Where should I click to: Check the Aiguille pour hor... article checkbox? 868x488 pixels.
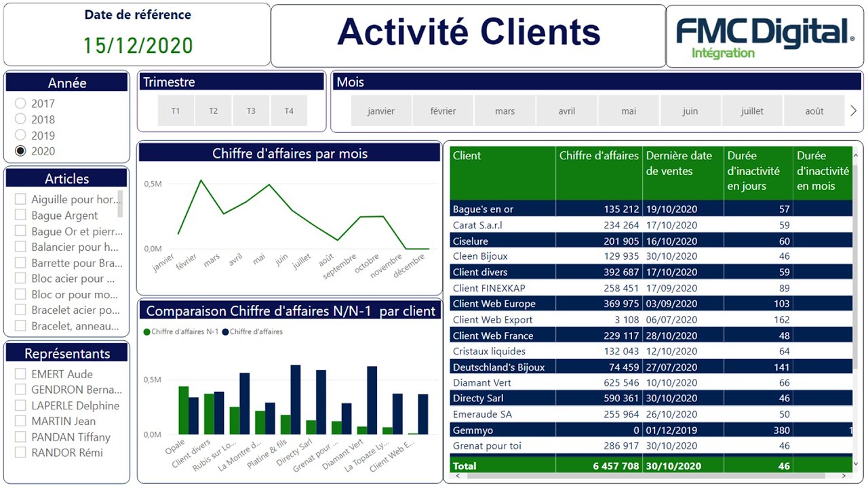click(x=20, y=199)
